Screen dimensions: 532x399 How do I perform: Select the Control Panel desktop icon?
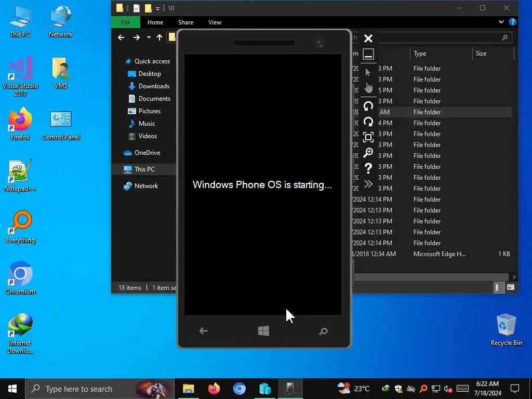[x=61, y=125]
